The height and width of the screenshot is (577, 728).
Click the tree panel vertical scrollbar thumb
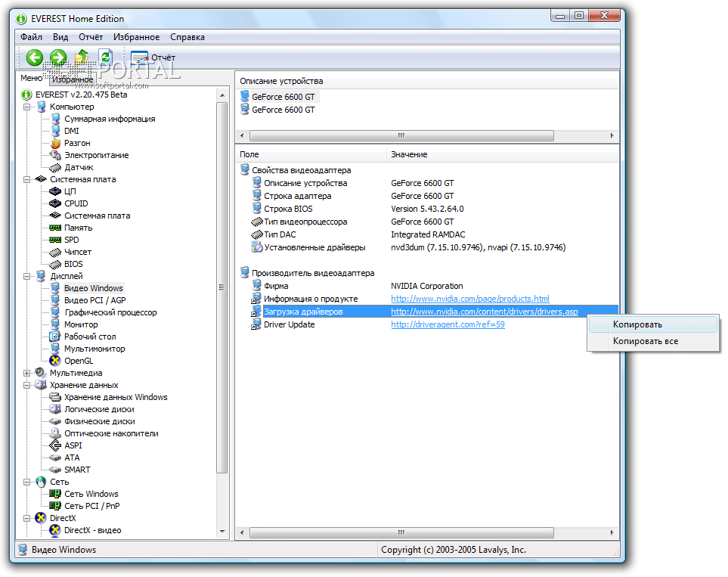pos(222,287)
